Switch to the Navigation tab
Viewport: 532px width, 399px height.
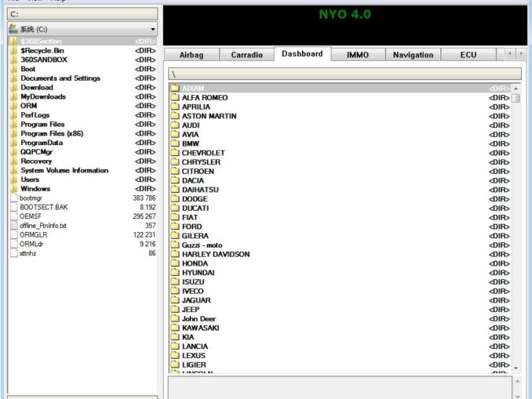[x=413, y=55]
